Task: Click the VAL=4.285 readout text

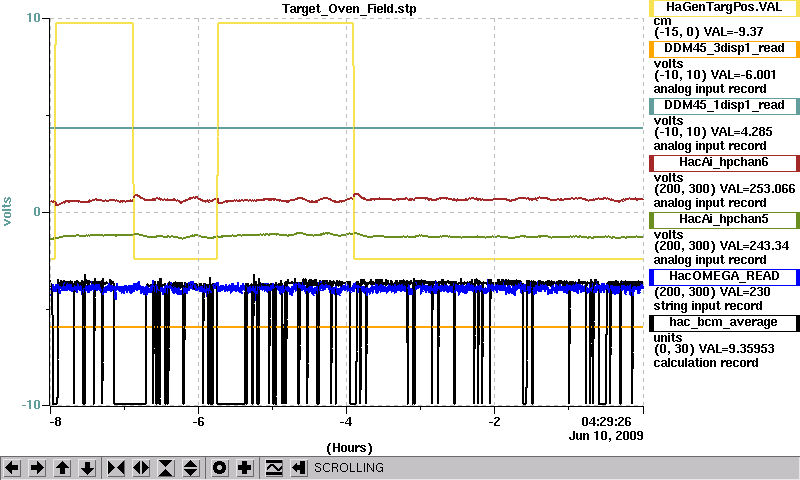Action: (741, 132)
